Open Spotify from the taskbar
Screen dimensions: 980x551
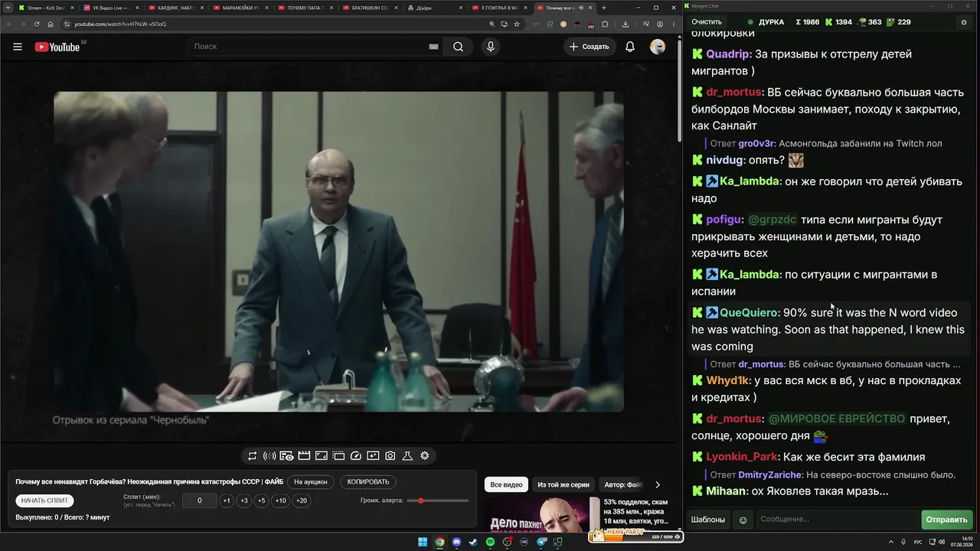pyautogui.click(x=490, y=543)
